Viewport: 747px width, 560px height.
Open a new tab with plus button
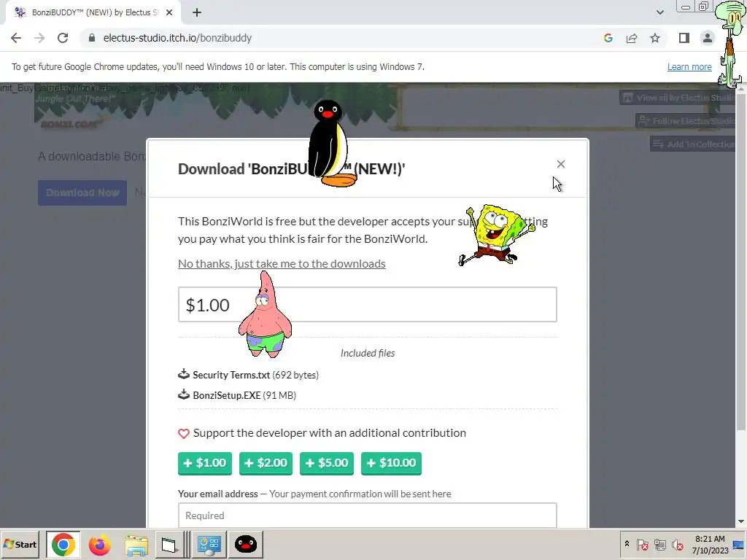(197, 12)
